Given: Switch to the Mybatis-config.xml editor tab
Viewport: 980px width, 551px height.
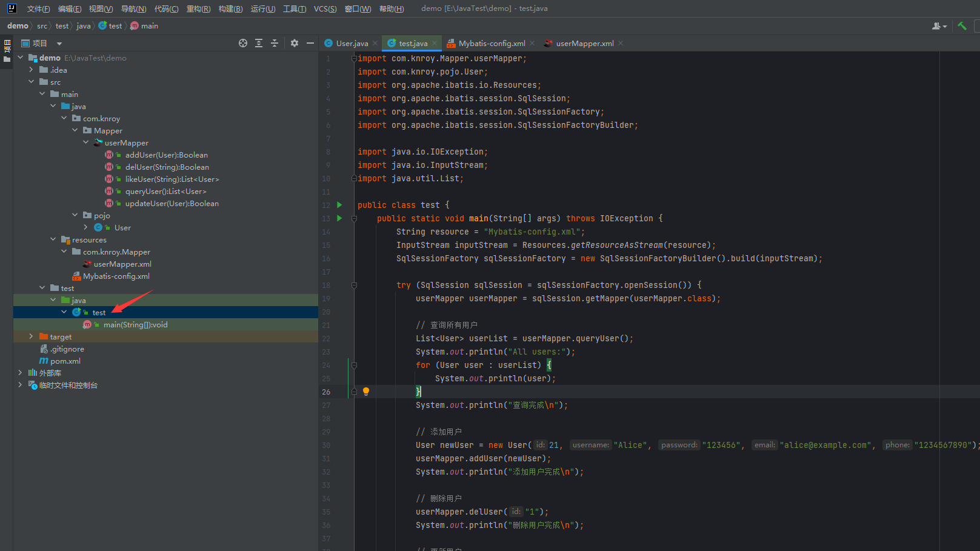Looking at the screenshot, I should point(492,43).
